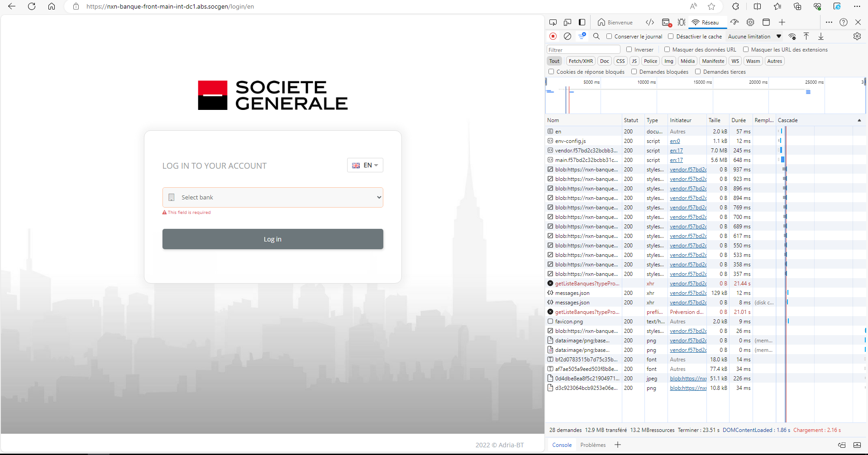
Task: Go to the browser home page icon
Action: [x=52, y=6]
